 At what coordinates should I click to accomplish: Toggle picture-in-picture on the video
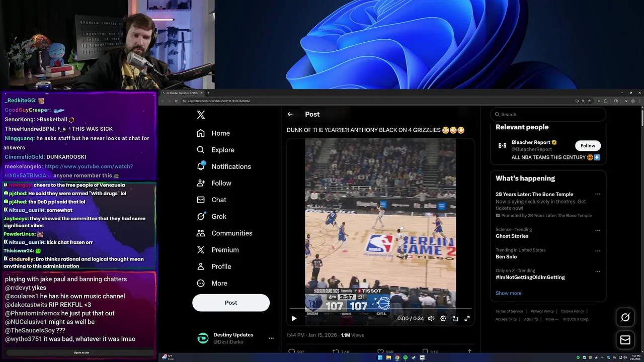455,318
